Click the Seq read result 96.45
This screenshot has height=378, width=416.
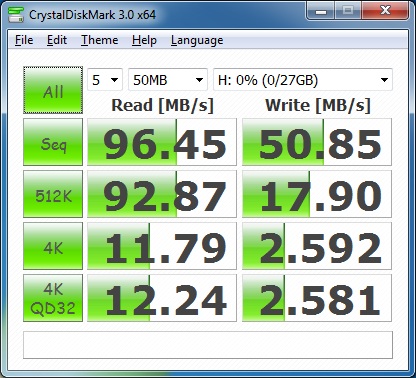(162, 142)
